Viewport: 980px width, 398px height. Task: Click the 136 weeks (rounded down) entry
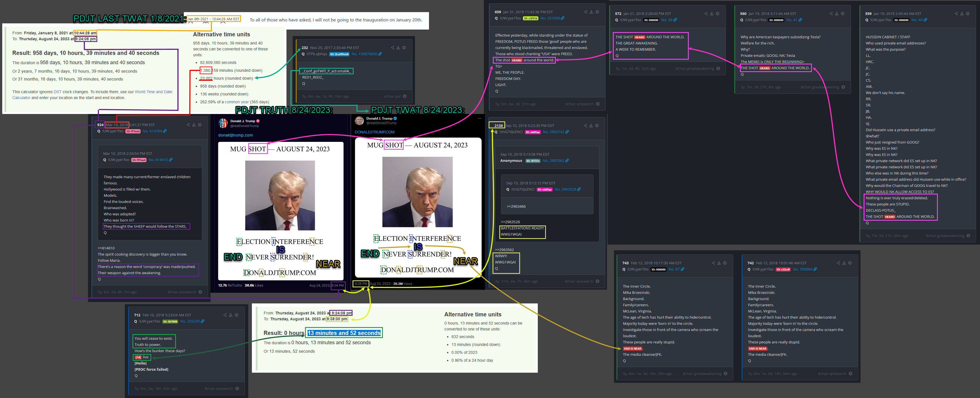pos(224,95)
